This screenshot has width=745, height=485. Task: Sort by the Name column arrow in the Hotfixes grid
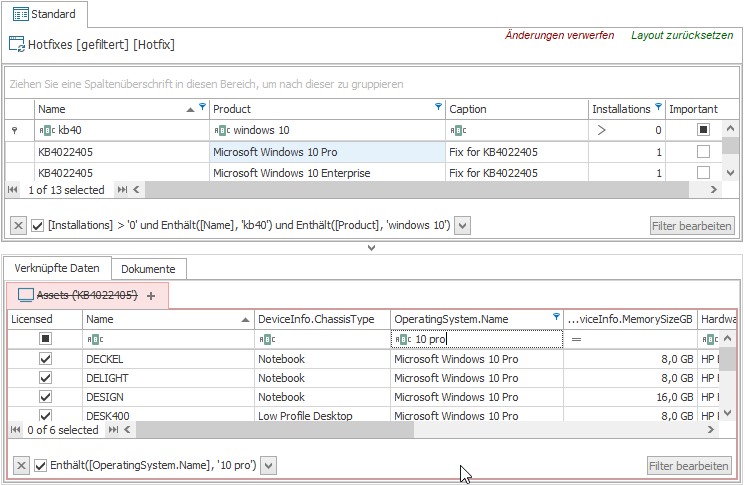(x=191, y=109)
